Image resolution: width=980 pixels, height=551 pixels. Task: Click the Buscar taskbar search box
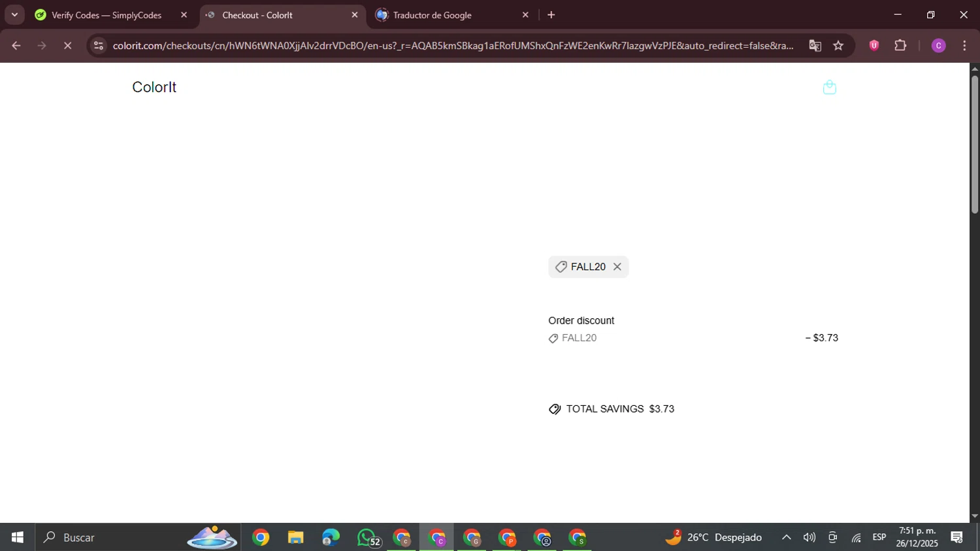[138, 537]
